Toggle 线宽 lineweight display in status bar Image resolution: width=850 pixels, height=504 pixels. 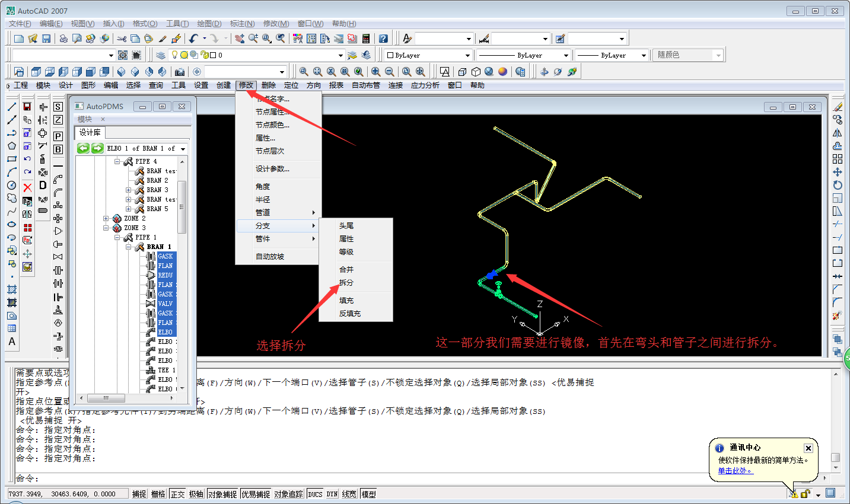(x=349, y=494)
